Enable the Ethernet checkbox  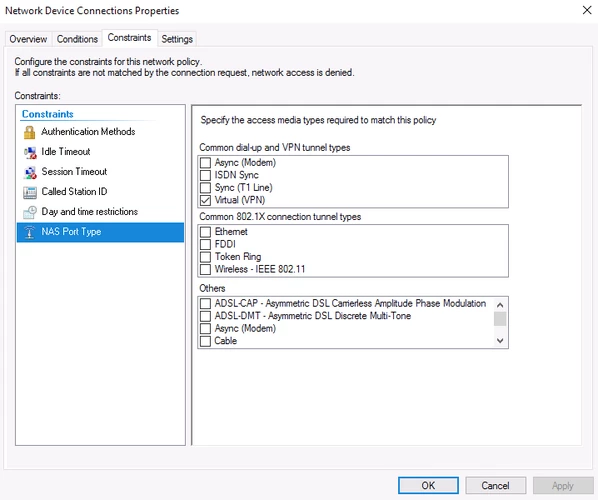pos(205,232)
